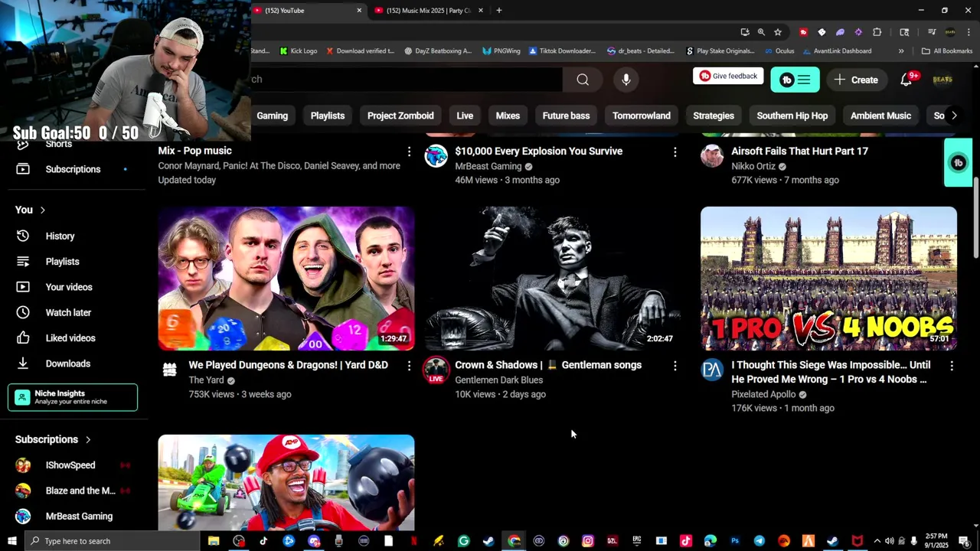Click the install app icon in address bar

tap(744, 32)
